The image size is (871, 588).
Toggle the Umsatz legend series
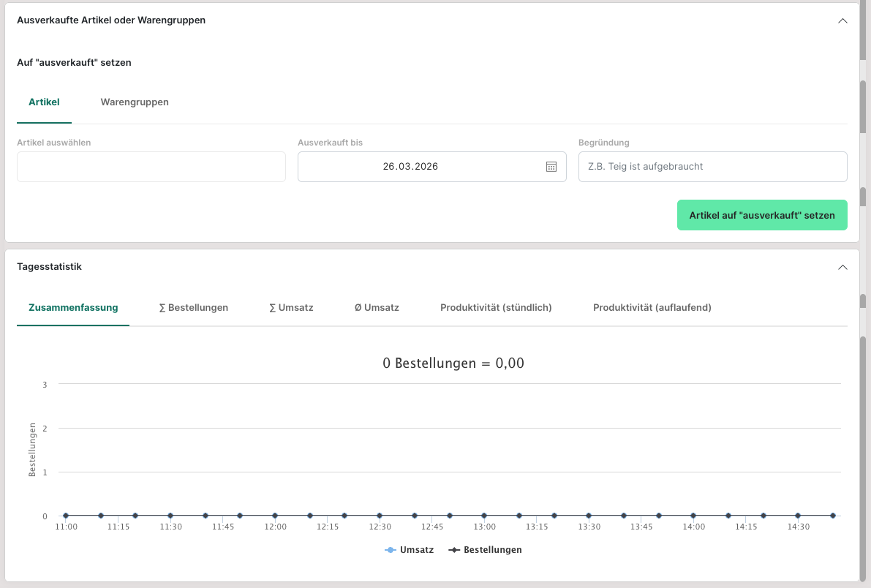[410, 550]
